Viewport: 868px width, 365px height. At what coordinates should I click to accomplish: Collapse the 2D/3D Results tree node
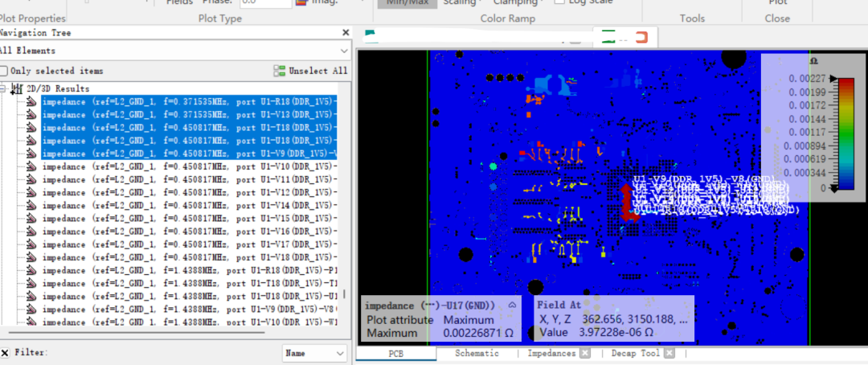pyautogui.click(x=4, y=88)
